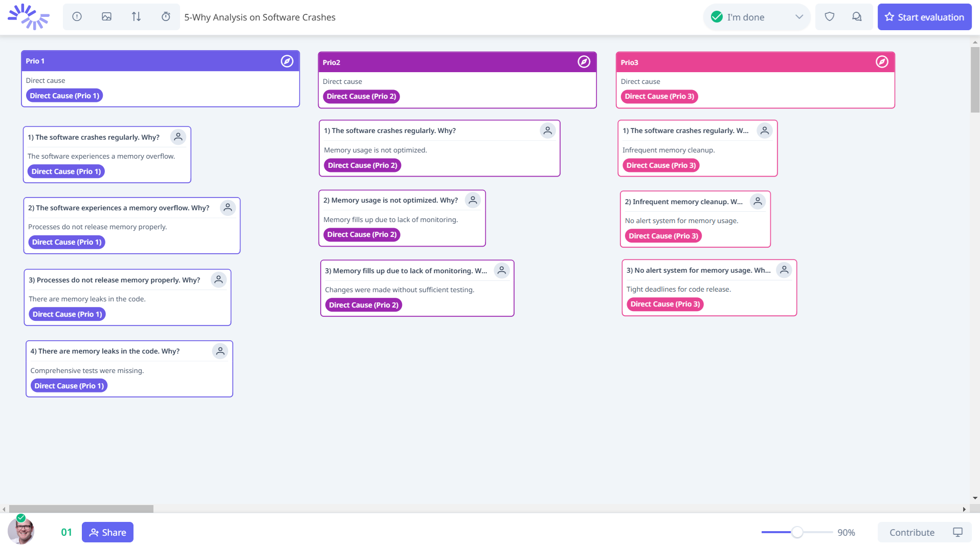
Task: Click user icon on 'No alert system' question card
Action: pyautogui.click(x=784, y=270)
